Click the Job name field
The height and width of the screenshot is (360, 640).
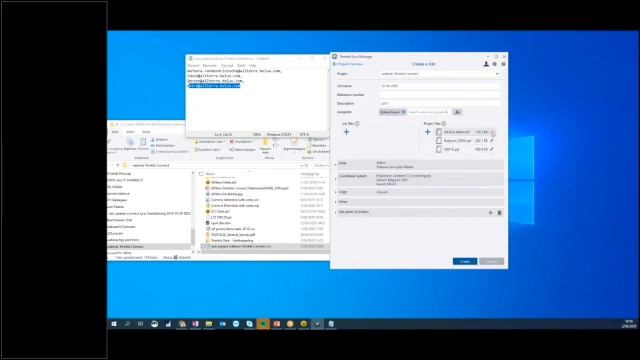440,86
